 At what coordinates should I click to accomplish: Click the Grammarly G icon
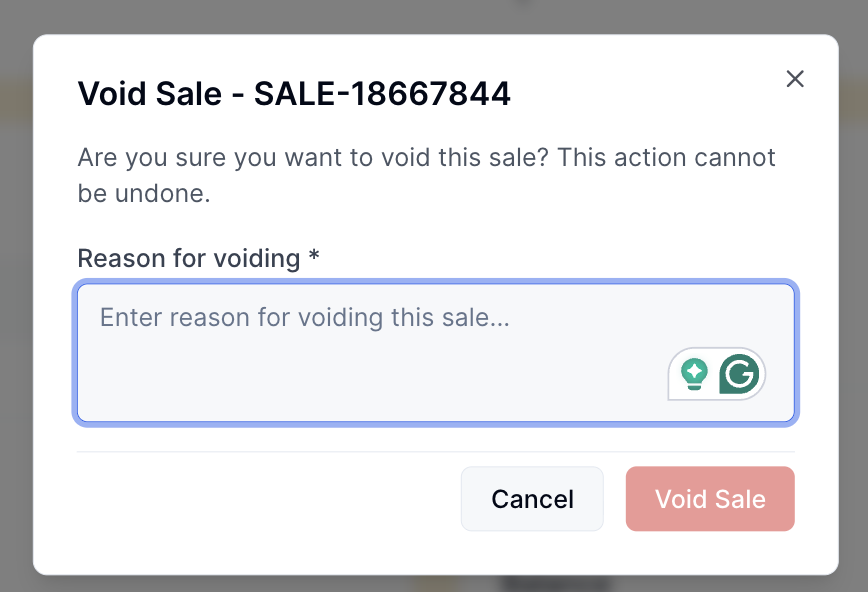click(x=739, y=374)
